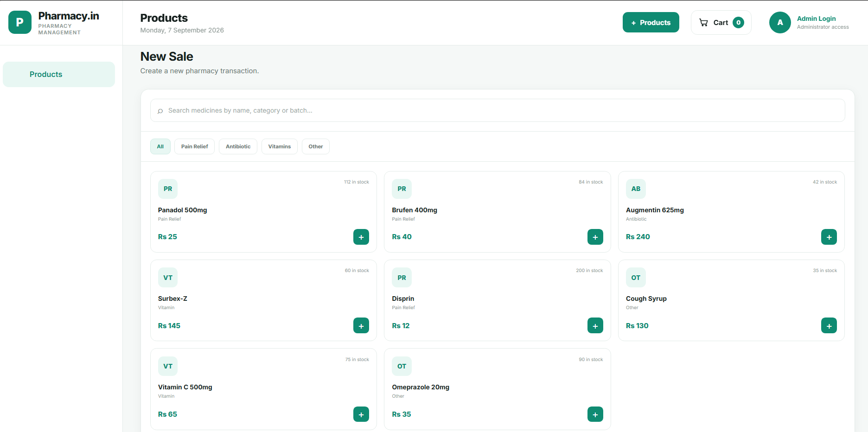Image resolution: width=868 pixels, height=432 pixels.
Task: Click the New Sale heading
Action: click(x=167, y=57)
